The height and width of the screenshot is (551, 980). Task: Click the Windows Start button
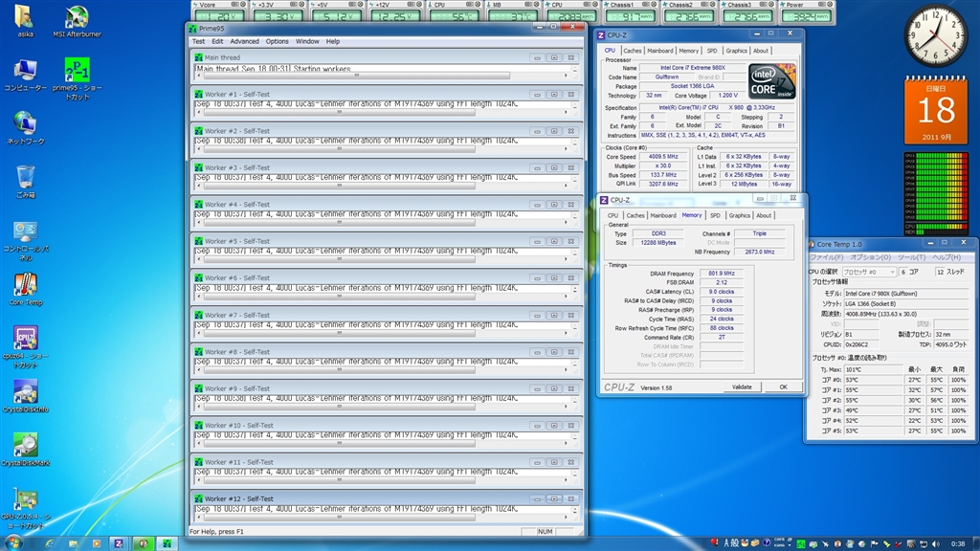[13, 542]
